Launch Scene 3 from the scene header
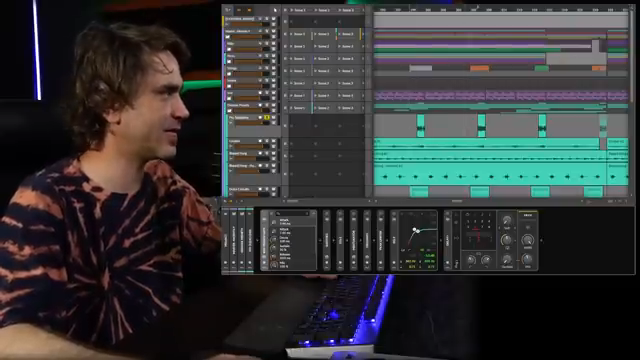This screenshot has height=360, width=640. [x=347, y=10]
